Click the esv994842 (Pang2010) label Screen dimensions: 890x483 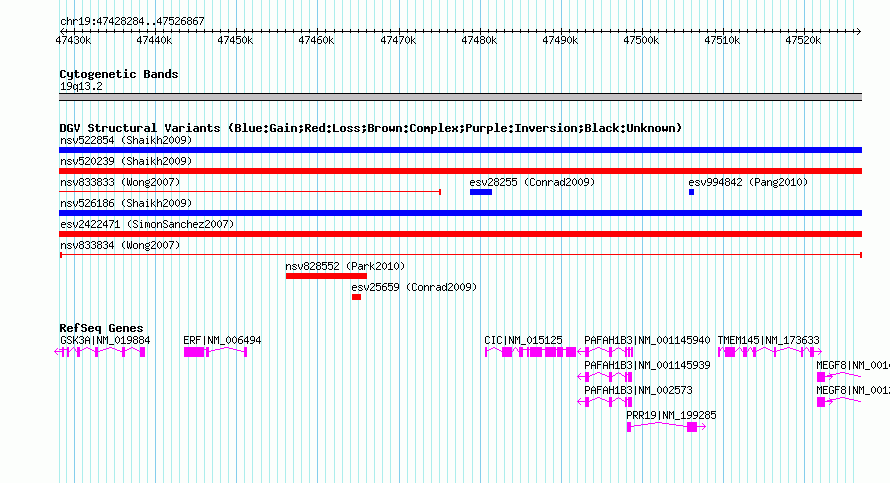pos(748,182)
